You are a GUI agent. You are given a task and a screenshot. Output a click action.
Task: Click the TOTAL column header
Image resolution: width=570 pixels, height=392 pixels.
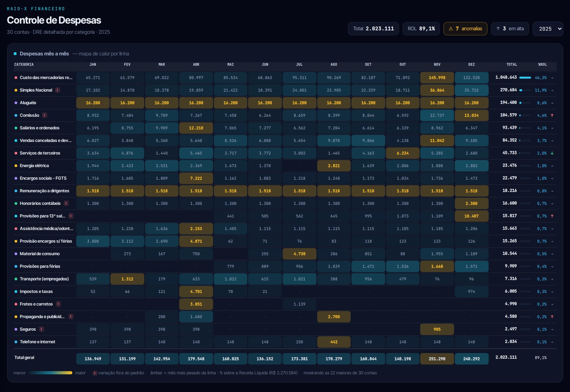tap(512, 65)
